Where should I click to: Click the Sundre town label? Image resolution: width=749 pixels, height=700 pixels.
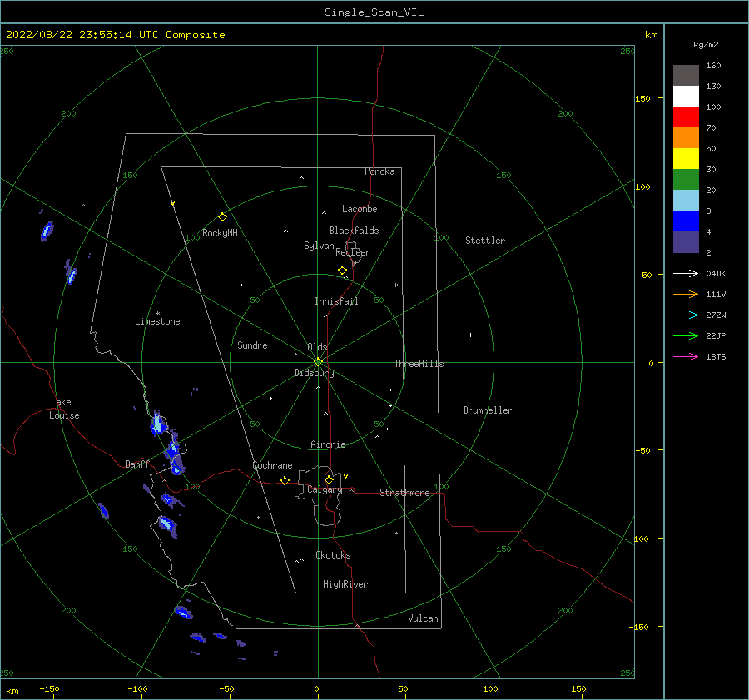click(252, 345)
